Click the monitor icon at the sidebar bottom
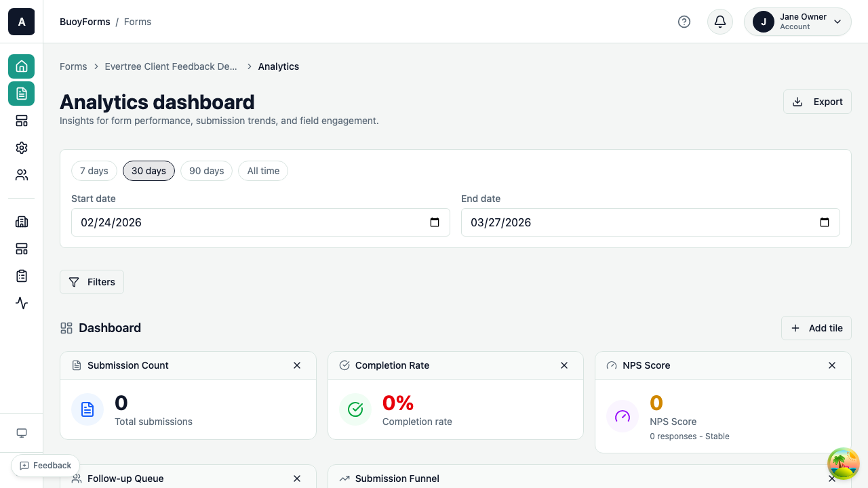Image resolution: width=868 pixels, height=488 pixels. (x=21, y=432)
